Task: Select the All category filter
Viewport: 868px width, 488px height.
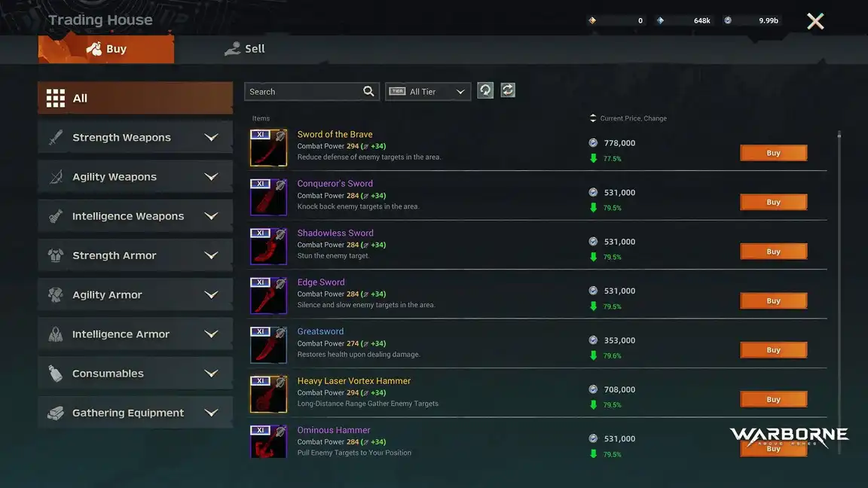Action: pos(136,98)
